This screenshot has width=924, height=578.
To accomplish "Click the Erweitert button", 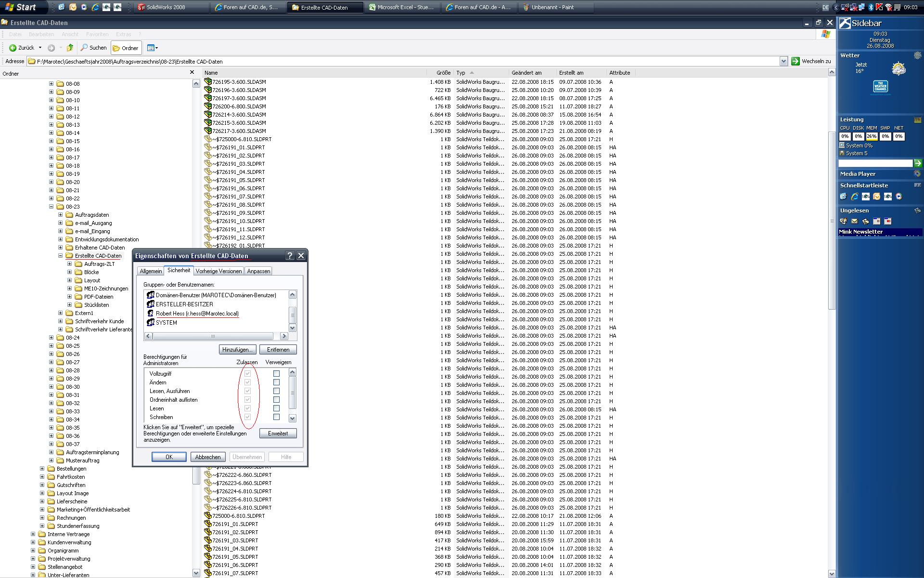I will 278,433.
